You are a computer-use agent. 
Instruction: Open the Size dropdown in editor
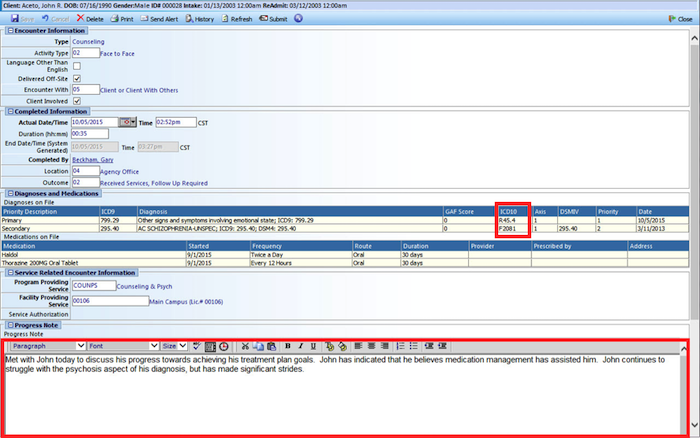tap(174, 346)
